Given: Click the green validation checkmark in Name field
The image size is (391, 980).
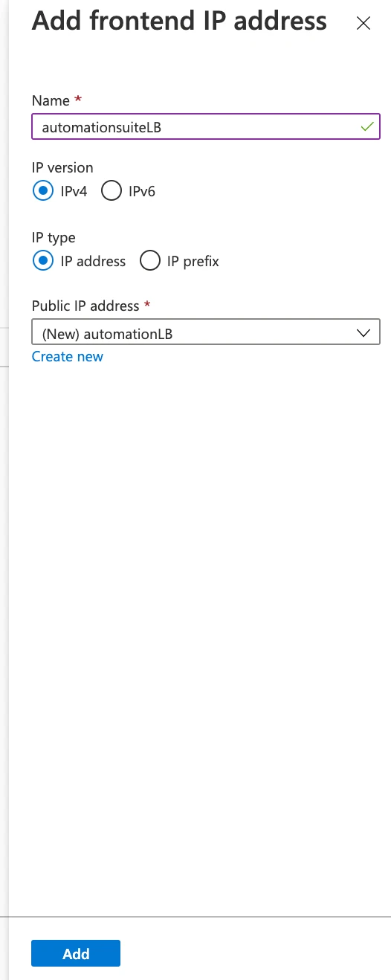Looking at the screenshot, I should coord(366,127).
